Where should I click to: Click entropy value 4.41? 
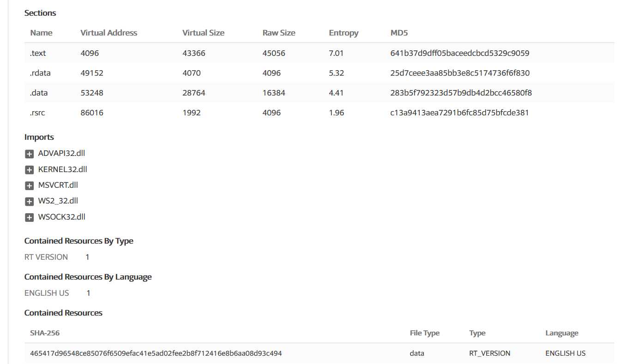coord(336,93)
